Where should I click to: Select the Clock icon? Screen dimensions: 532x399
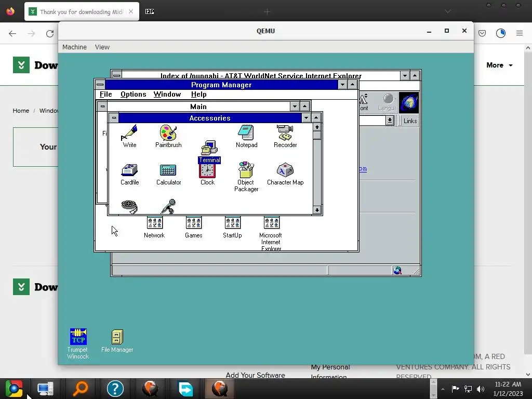[207, 175]
